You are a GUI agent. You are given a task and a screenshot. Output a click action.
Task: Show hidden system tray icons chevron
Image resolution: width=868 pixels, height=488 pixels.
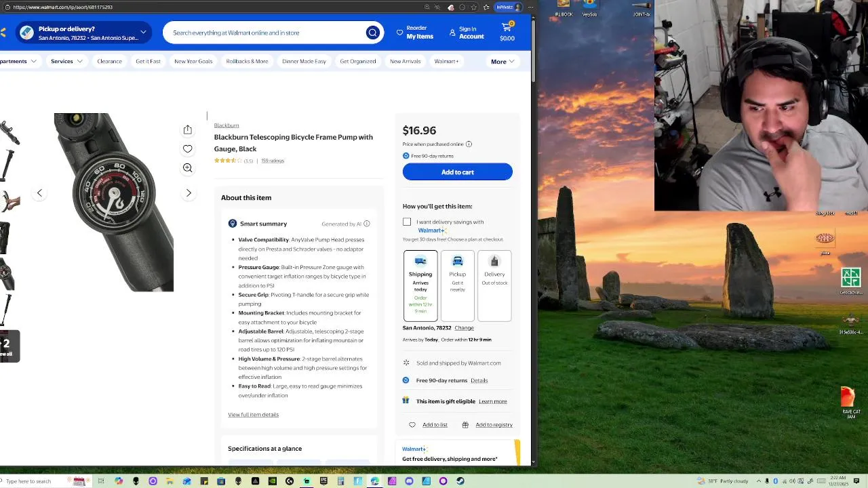[759, 481]
